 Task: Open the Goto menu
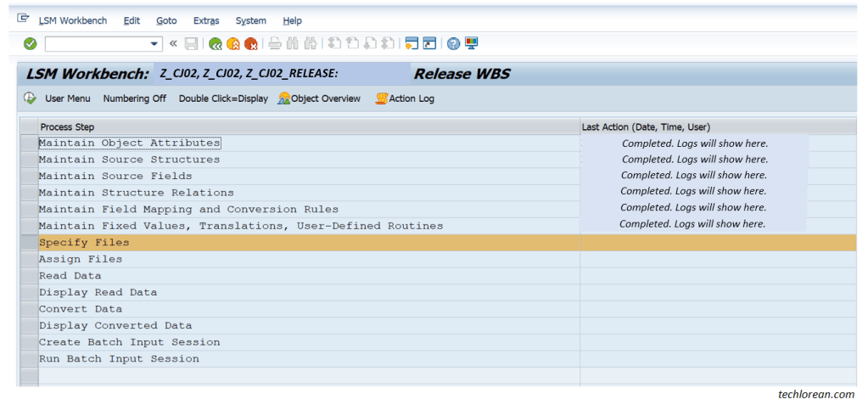pos(166,20)
